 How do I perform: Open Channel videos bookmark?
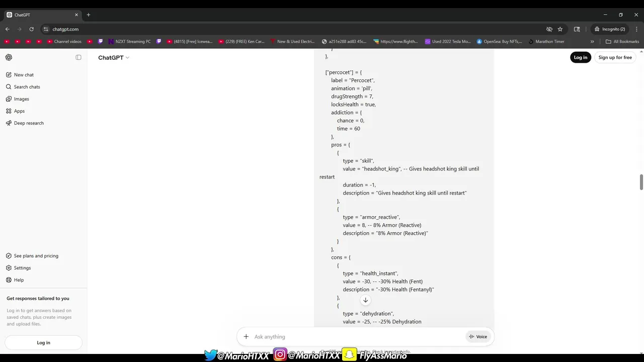pyautogui.click(x=64, y=42)
